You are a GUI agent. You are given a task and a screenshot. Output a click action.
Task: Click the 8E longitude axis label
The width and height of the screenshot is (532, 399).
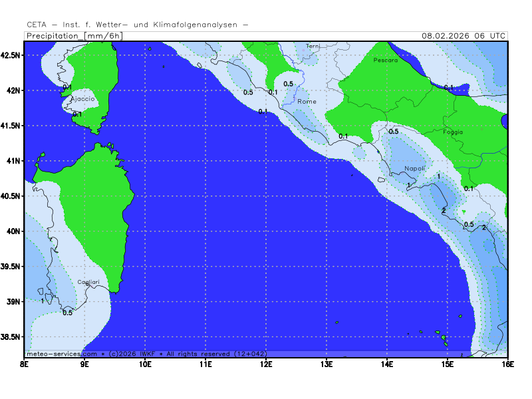pos(25,364)
